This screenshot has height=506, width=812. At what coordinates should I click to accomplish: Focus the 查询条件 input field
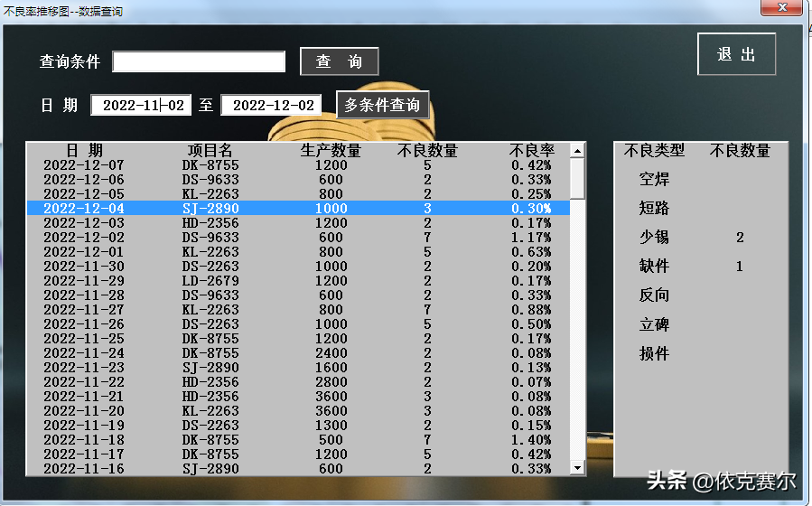199,61
